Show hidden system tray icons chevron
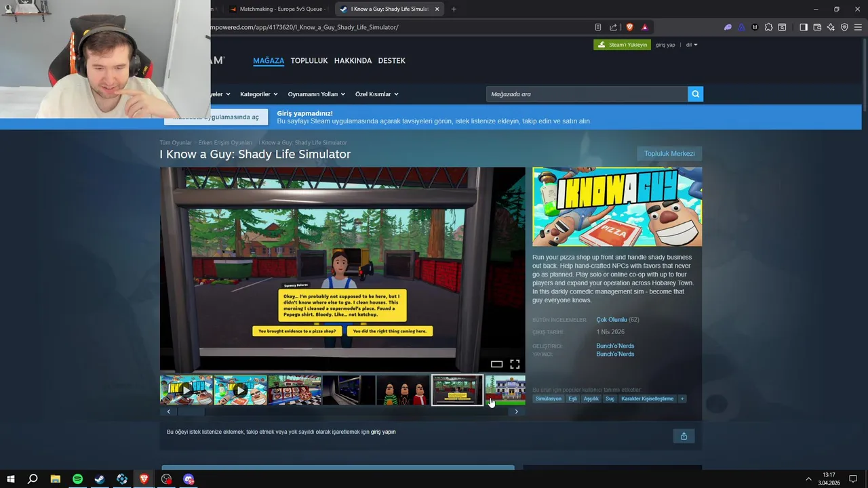This screenshot has width=868, height=488. click(808, 479)
